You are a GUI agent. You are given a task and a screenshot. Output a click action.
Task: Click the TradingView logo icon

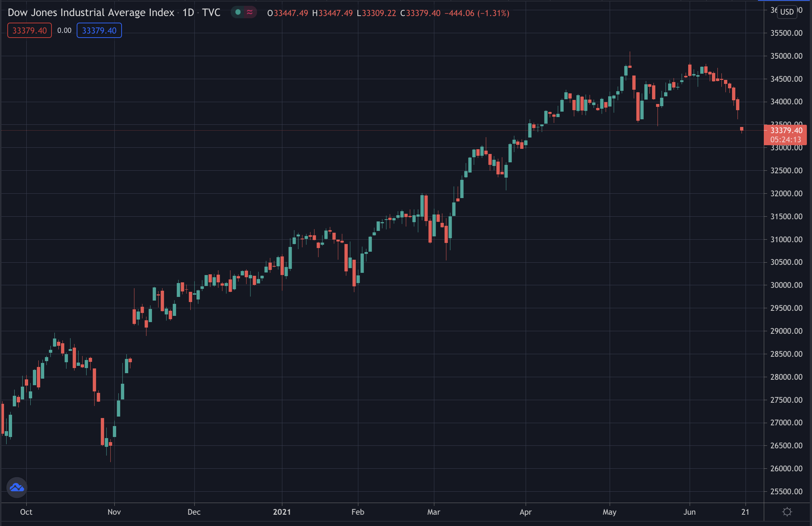coord(17,487)
